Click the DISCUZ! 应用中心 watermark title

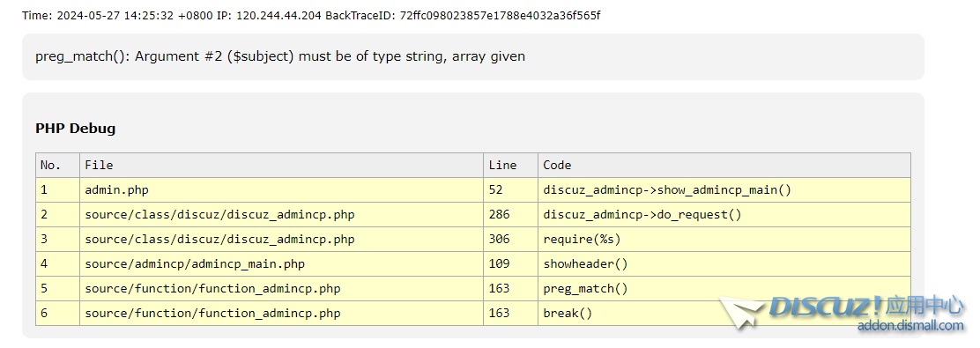click(867, 306)
